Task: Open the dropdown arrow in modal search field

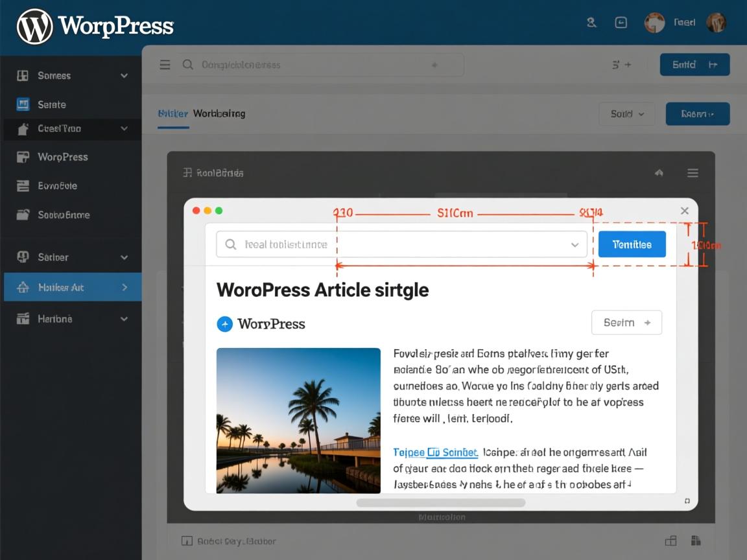Action: click(x=574, y=245)
